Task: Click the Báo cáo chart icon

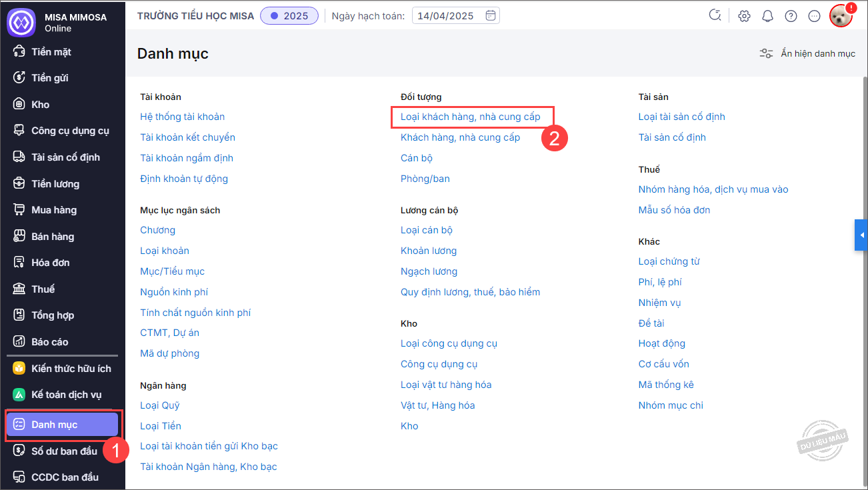Action: (19, 342)
